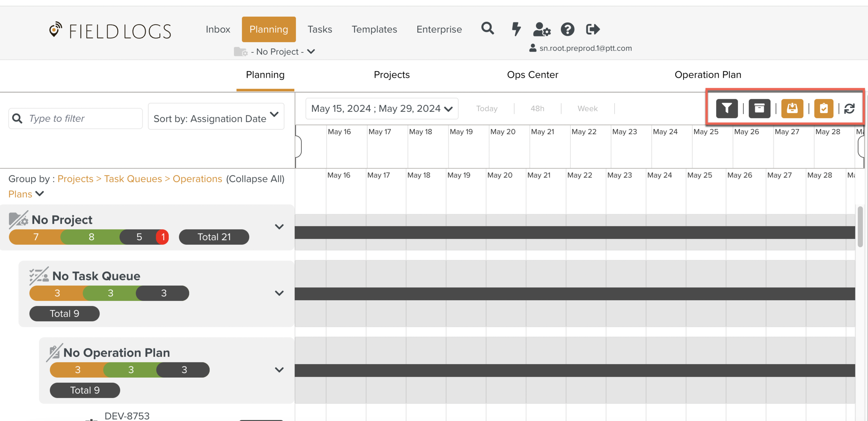Image resolution: width=868 pixels, height=421 pixels.
Task: Open the lightning bolt quick actions icon
Action: (x=516, y=29)
